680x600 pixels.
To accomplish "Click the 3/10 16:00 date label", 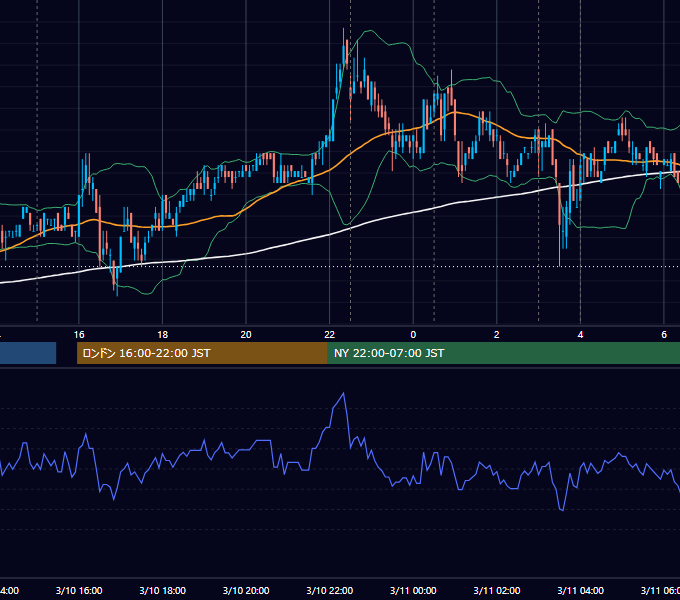I will 79,590.
